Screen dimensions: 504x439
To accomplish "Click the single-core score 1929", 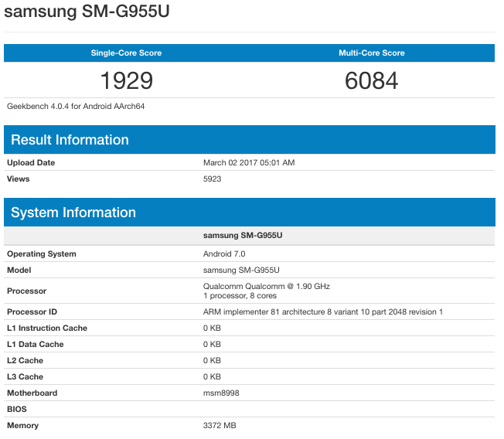I will click(x=126, y=80).
